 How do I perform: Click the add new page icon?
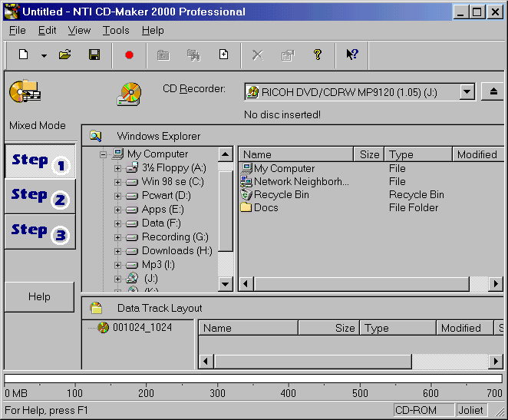click(x=223, y=55)
